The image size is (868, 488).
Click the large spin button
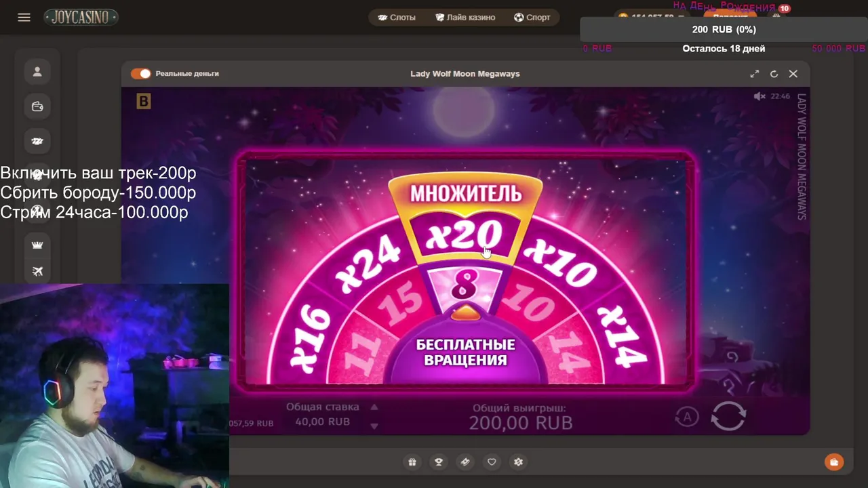point(728,415)
